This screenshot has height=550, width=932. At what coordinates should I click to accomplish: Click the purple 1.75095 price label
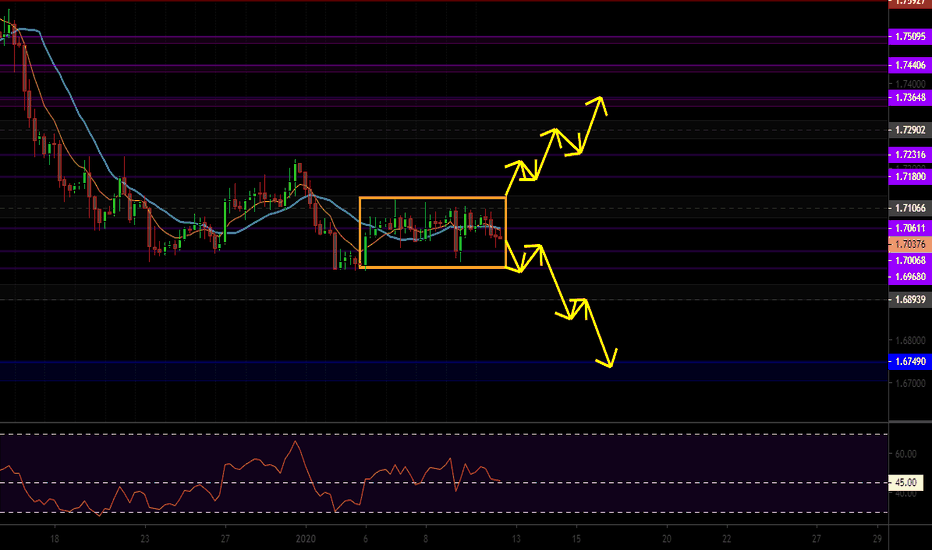click(910, 37)
